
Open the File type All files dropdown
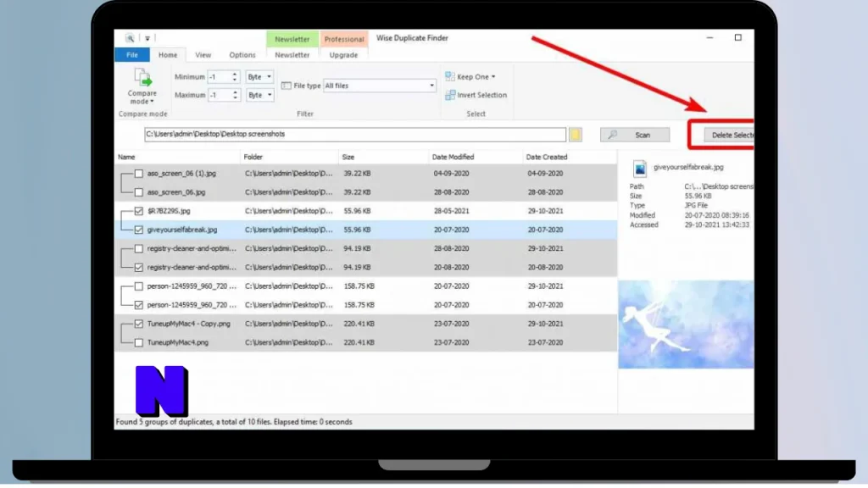click(379, 86)
